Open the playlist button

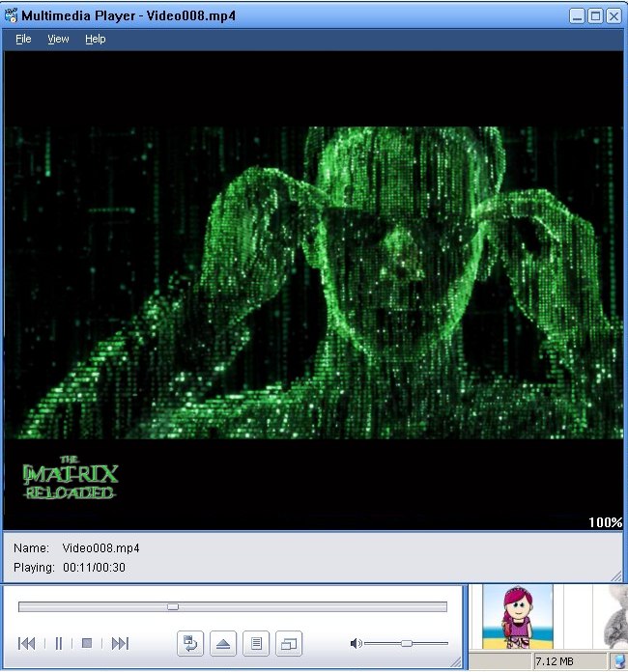[256, 643]
